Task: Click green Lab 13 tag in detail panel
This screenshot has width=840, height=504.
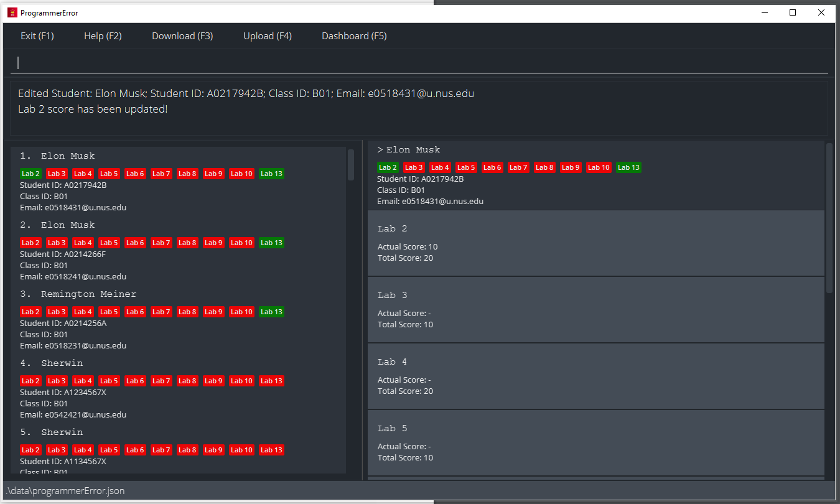Action: tap(628, 167)
